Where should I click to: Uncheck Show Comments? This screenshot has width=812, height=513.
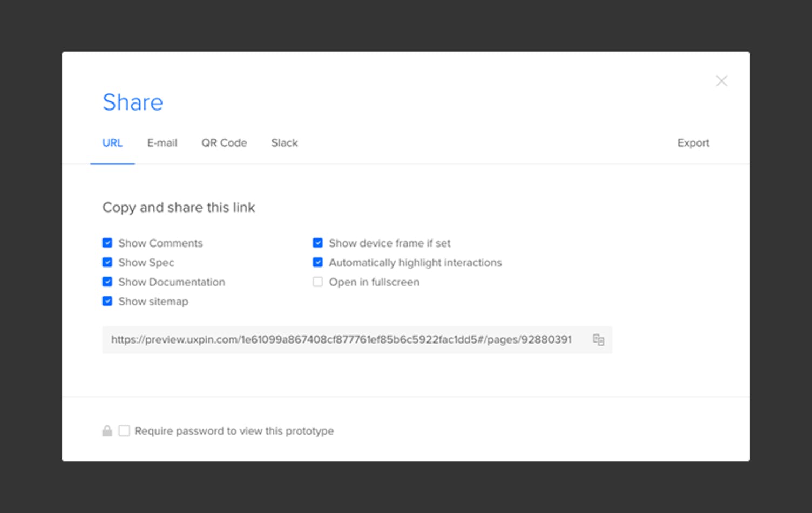pyautogui.click(x=107, y=243)
